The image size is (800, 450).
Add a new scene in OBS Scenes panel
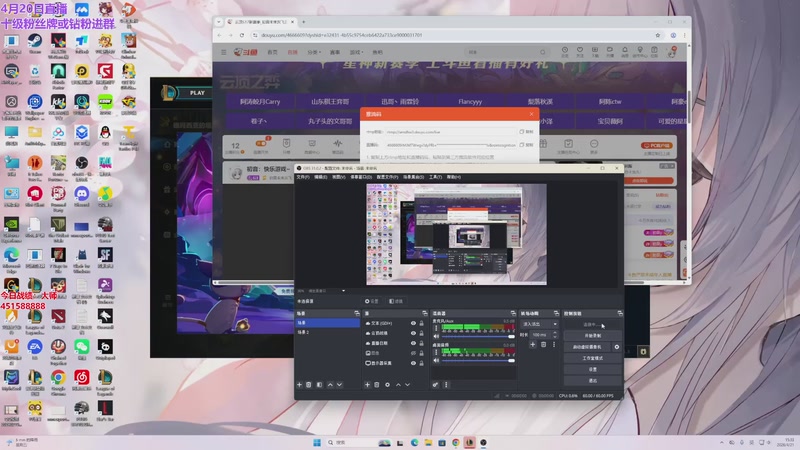(299, 385)
